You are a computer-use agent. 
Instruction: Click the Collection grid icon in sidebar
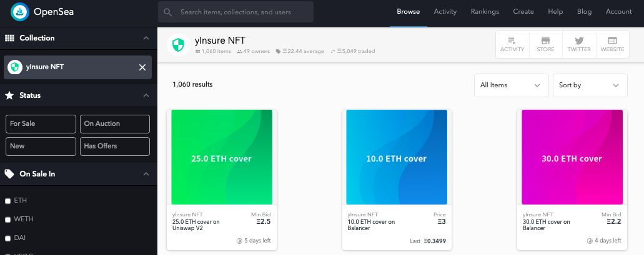click(x=9, y=37)
